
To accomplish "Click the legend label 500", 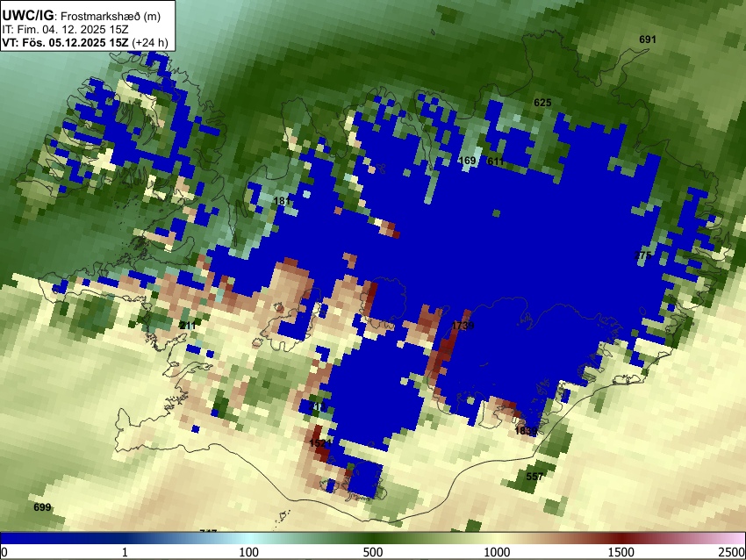I will pyautogui.click(x=373, y=552).
